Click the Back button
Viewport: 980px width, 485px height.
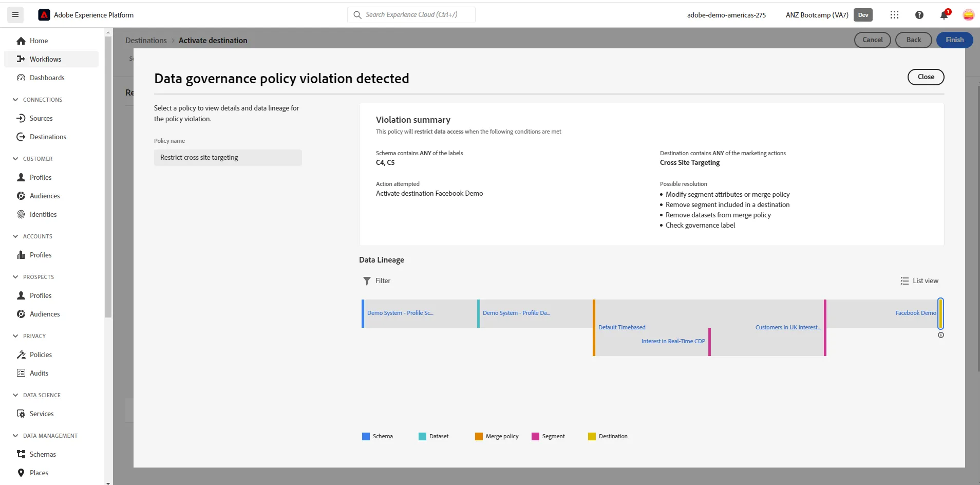coord(913,40)
